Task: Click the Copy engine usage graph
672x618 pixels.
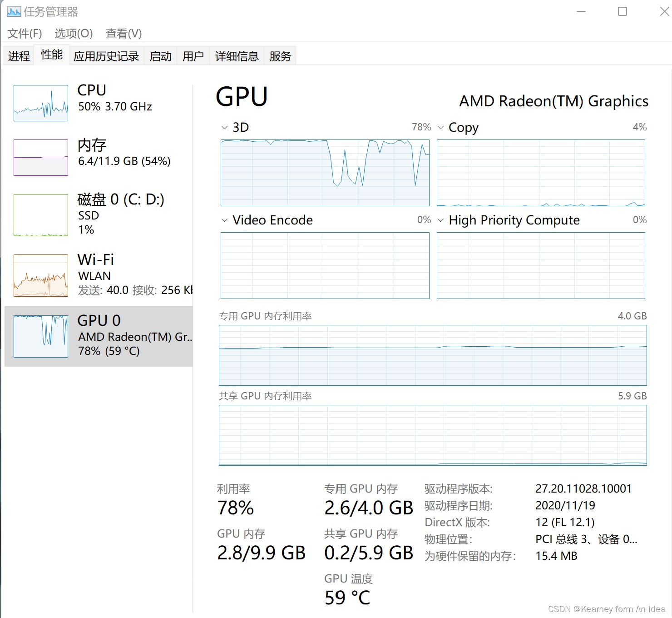Action: click(541, 173)
